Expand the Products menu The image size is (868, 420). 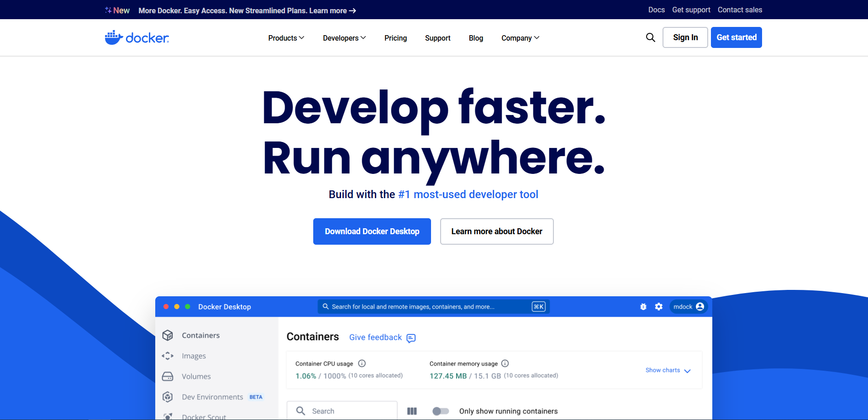coord(286,38)
